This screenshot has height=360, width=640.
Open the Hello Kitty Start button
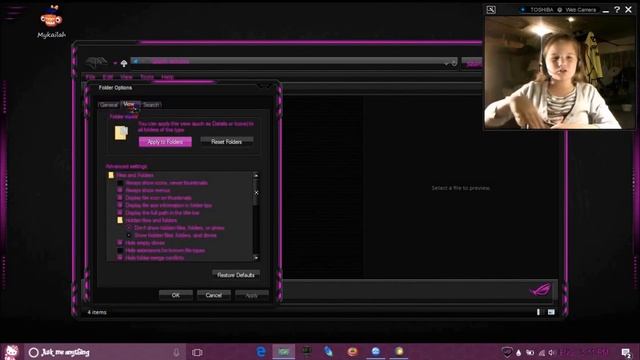click(x=11, y=352)
